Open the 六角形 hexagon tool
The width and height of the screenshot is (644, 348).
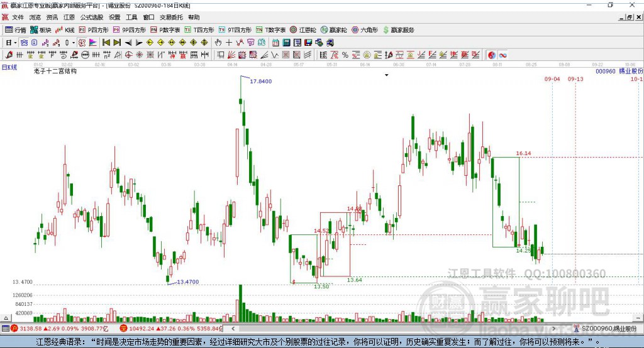click(x=365, y=30)
